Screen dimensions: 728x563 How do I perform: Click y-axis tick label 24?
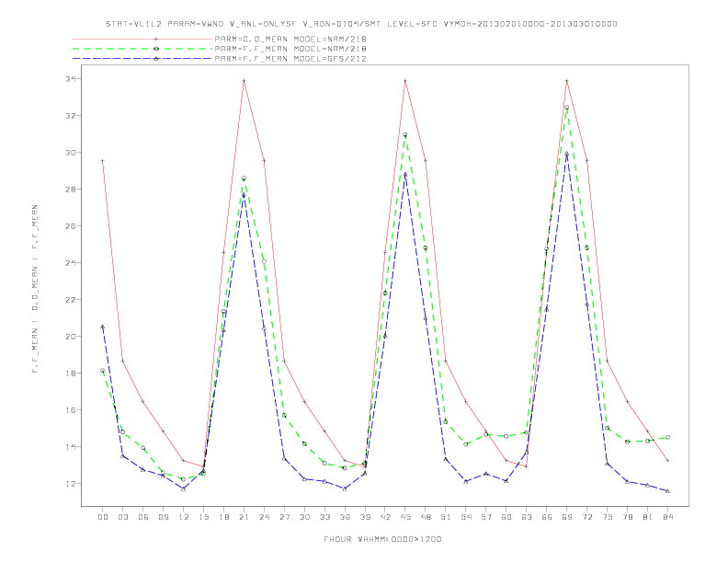point(71,263)
